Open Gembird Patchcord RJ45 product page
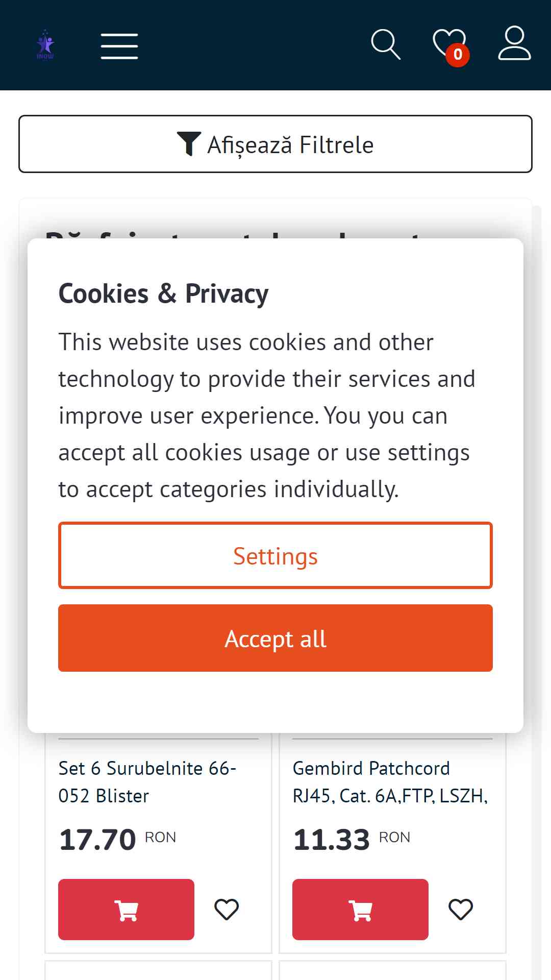 tap(390, 782)
